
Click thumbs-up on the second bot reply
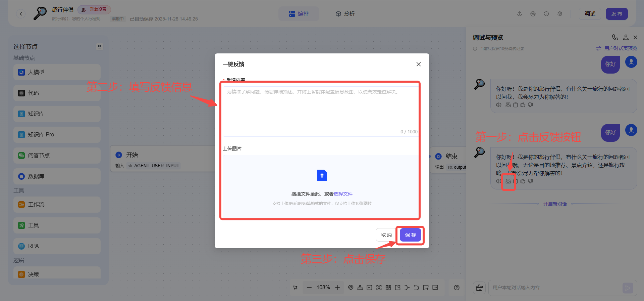pos(523,181)
